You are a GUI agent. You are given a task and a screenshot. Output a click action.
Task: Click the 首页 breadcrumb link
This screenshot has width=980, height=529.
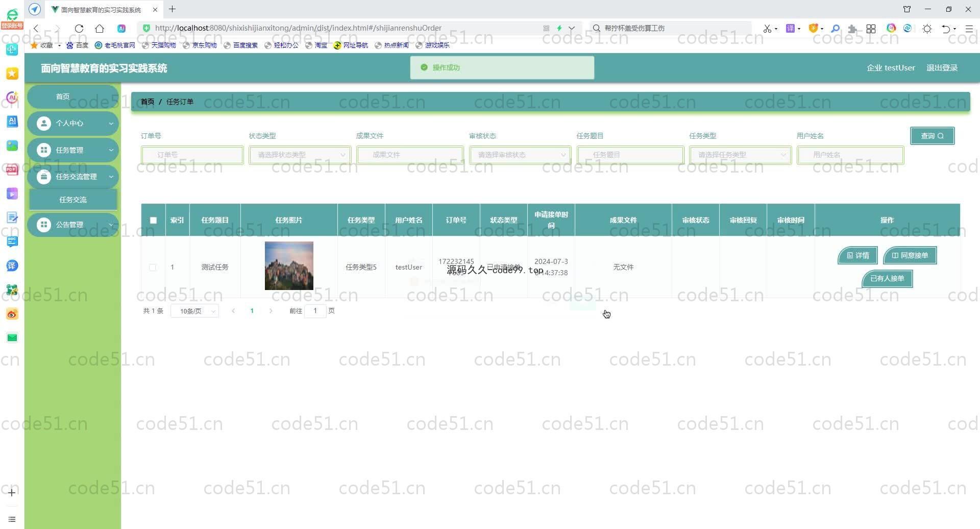point(148,102)
